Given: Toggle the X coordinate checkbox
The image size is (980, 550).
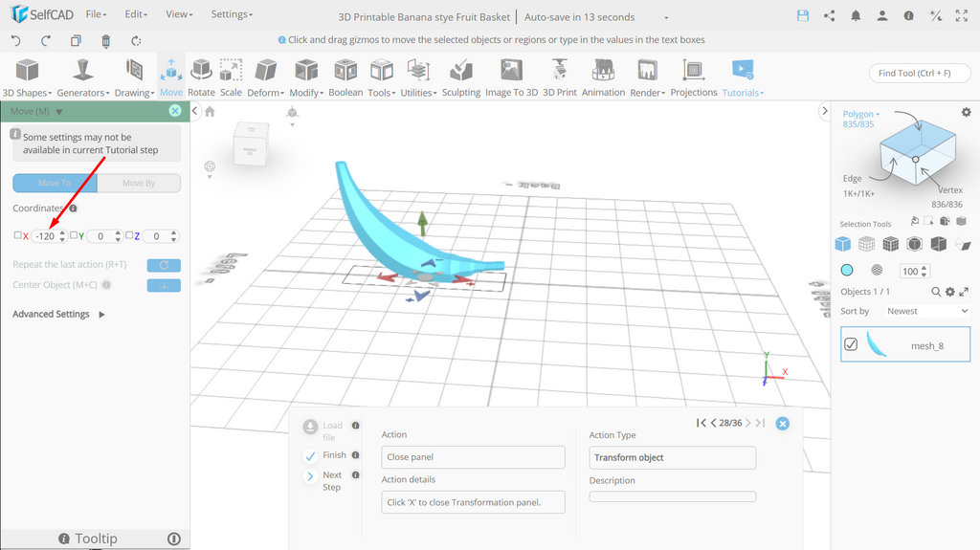Looking at the screenshot, I should click(x=17, y=235).
